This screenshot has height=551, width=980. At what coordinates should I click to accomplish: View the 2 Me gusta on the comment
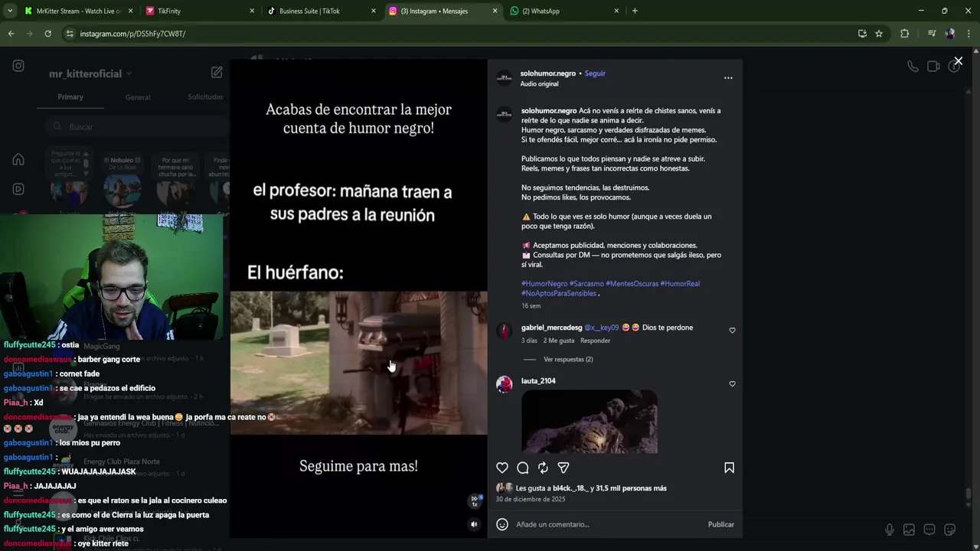click(558, 341)
